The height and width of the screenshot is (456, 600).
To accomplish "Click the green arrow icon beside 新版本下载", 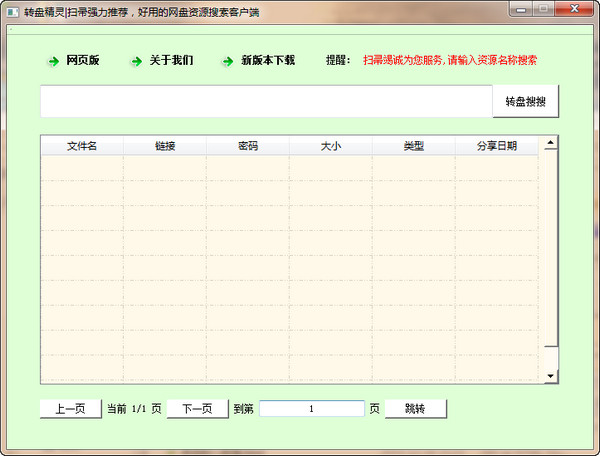I will click(228, 61).
